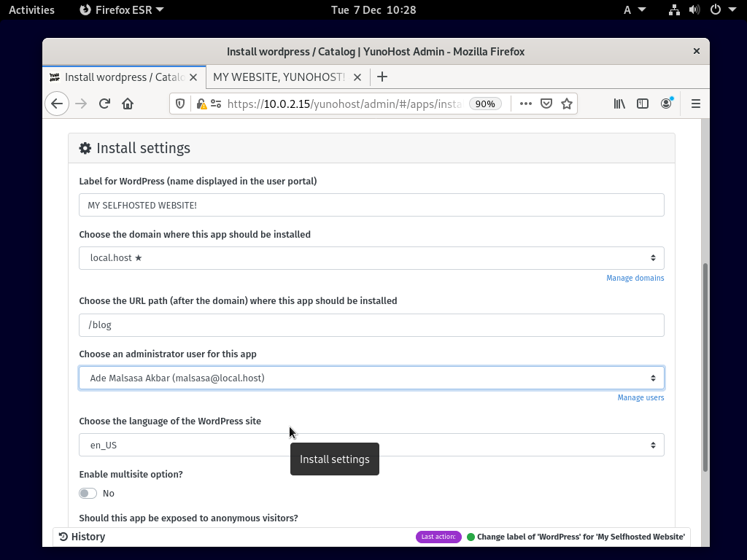Toggle the multisite option switch
The image size is (747, 560).
coord(88,494)
